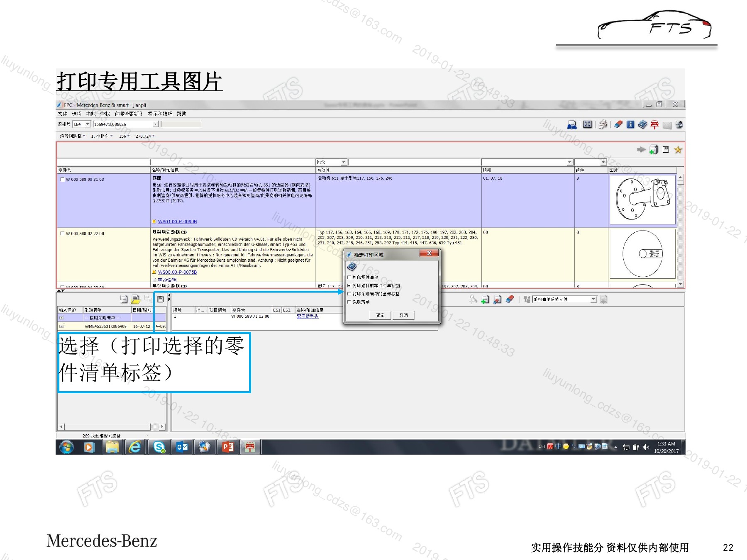This screenshot has height=560, width=747.
Task: Click the green-plus add document icon in the lower toolbar
Action: pyautogui.click(x=485, y=299)
